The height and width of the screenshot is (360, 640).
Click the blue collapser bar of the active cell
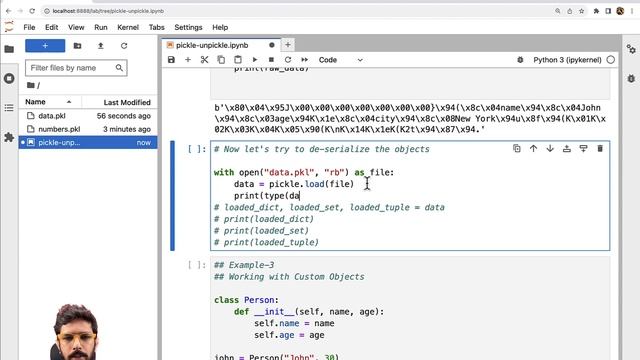click(172, 196)
